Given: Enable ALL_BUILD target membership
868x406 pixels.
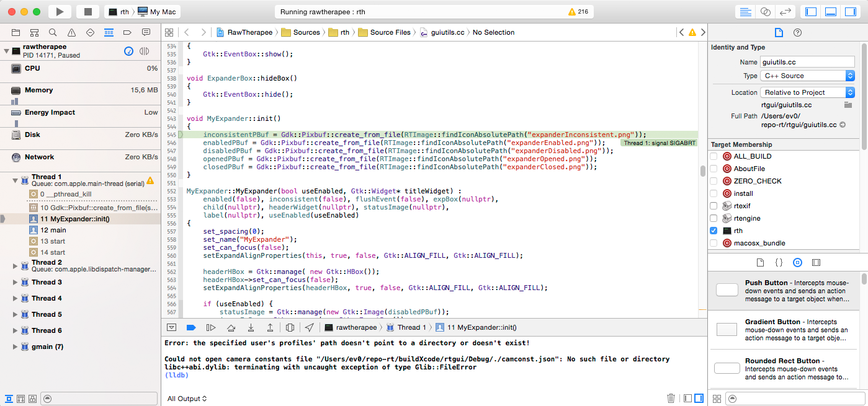Looking at the screenshot, I should tap(714, 156).
